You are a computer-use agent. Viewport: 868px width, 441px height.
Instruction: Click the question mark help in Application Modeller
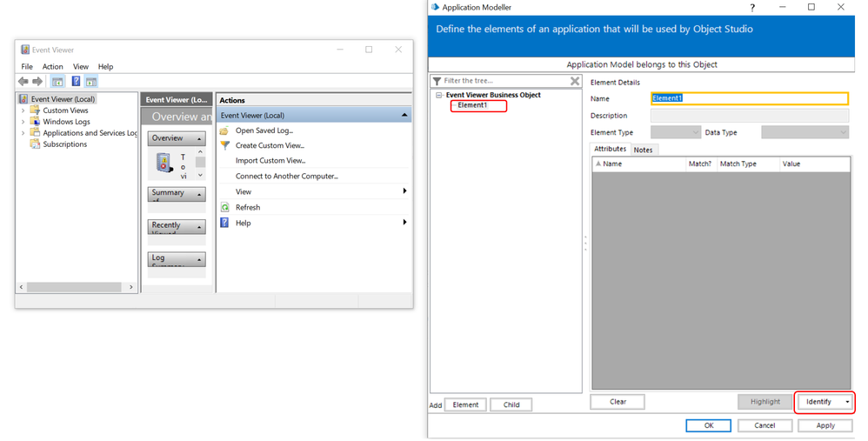coord(752,7)
